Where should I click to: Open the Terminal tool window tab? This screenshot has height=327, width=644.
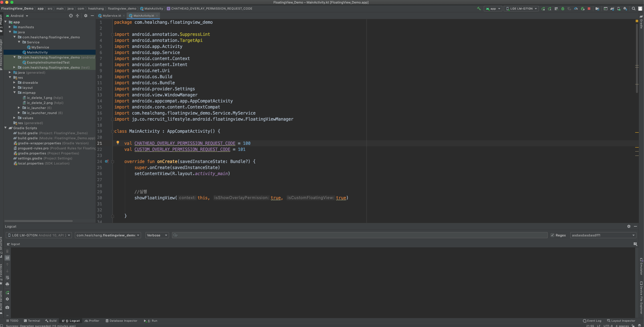coord(32,321)
